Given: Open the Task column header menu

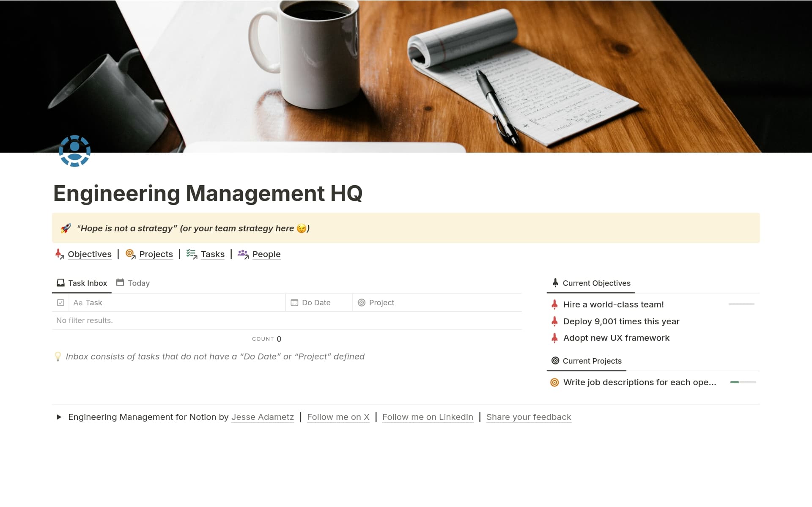Looking at the screenshot, I should [x=93, y=303].
